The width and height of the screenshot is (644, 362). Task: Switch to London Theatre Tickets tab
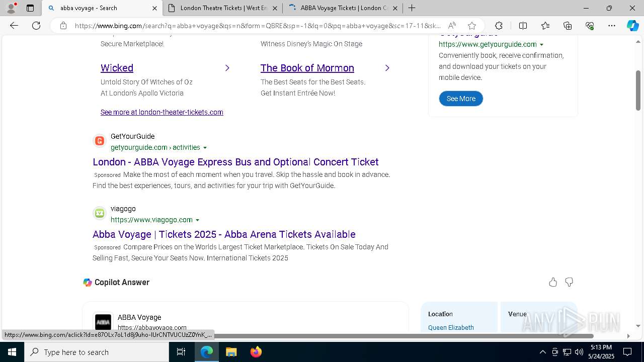click(x=222, y=8)
